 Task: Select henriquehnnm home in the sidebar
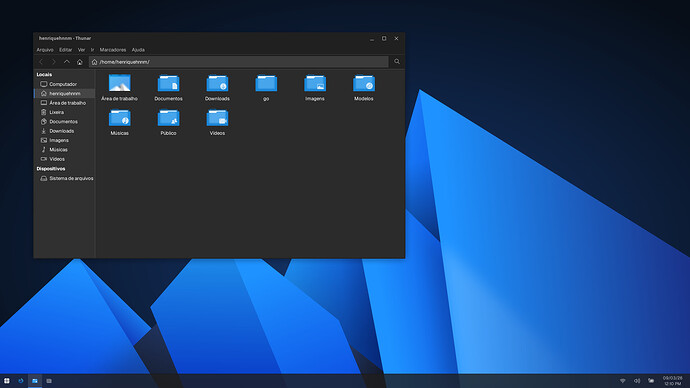click(64, 93)
